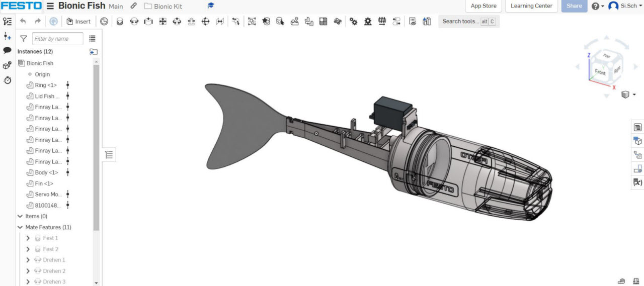Click the Gear relation tool

point(354,22)
